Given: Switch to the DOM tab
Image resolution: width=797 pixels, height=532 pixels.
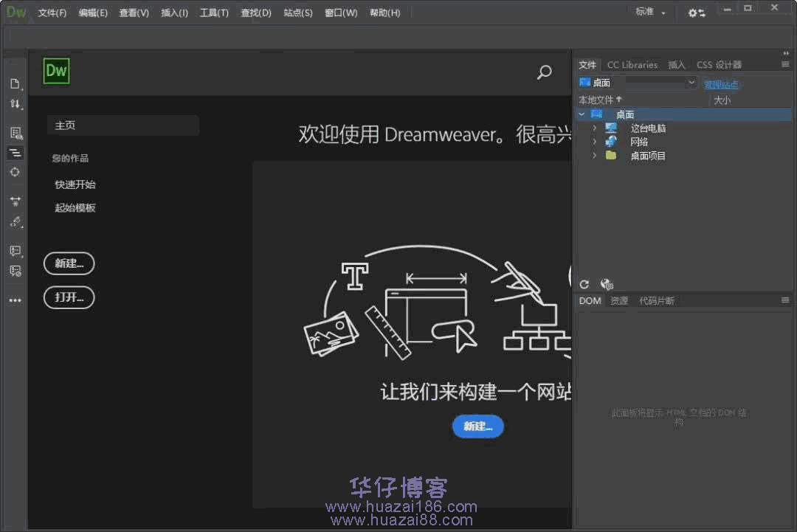Looking at the screenshot, I should [x=590, y=301].
